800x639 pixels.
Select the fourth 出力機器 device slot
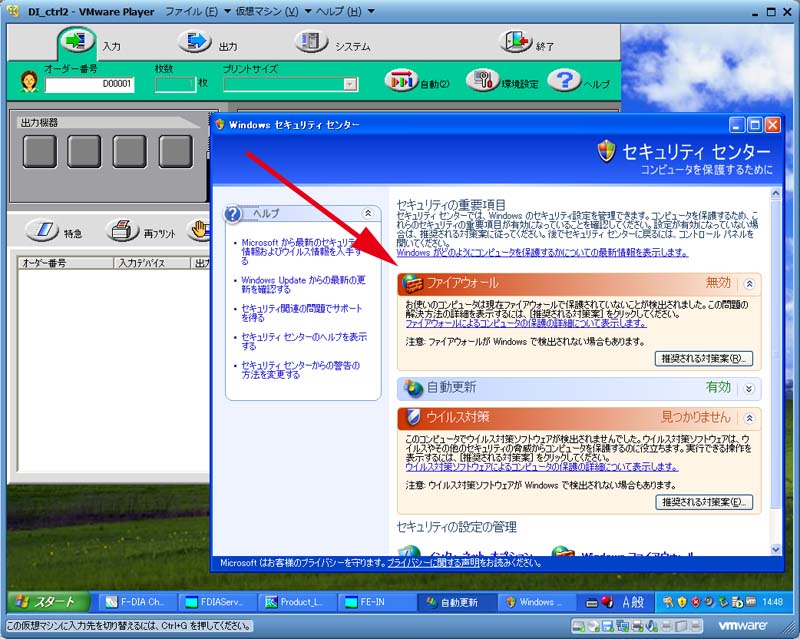pyautogui.click(x=176, y=152)
